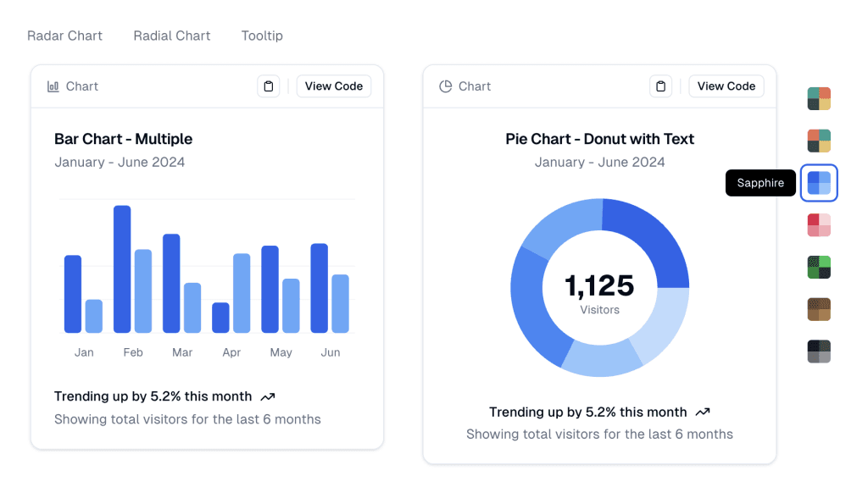Click clipboard icon in Pie Chart card
This screenshot has height=498, width=868.
pos(661,86)
